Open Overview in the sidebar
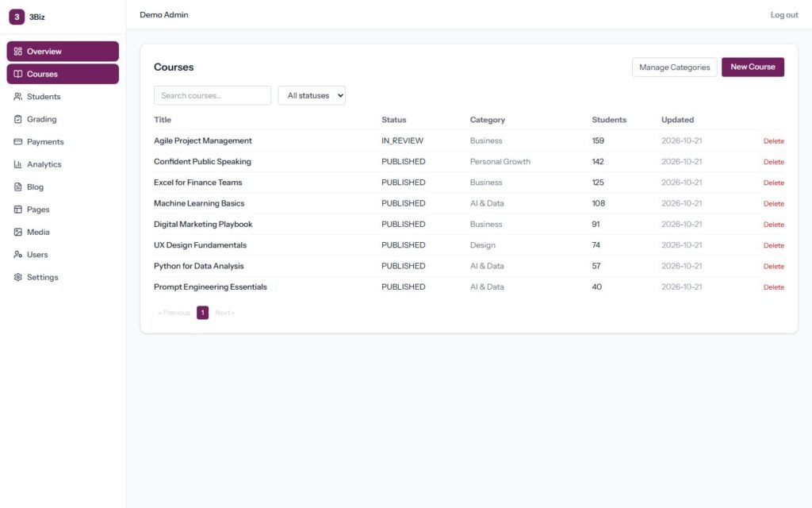812x508 pixels. coord(63,52)
